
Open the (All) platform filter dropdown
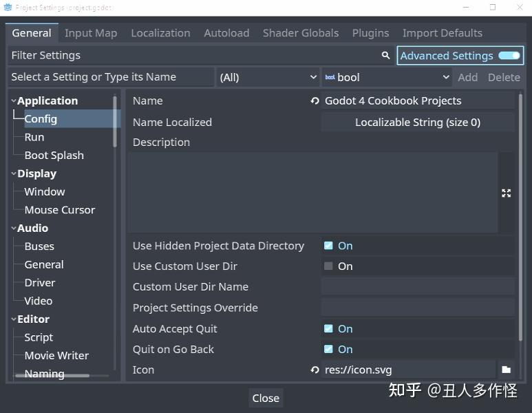coord(268,77)
